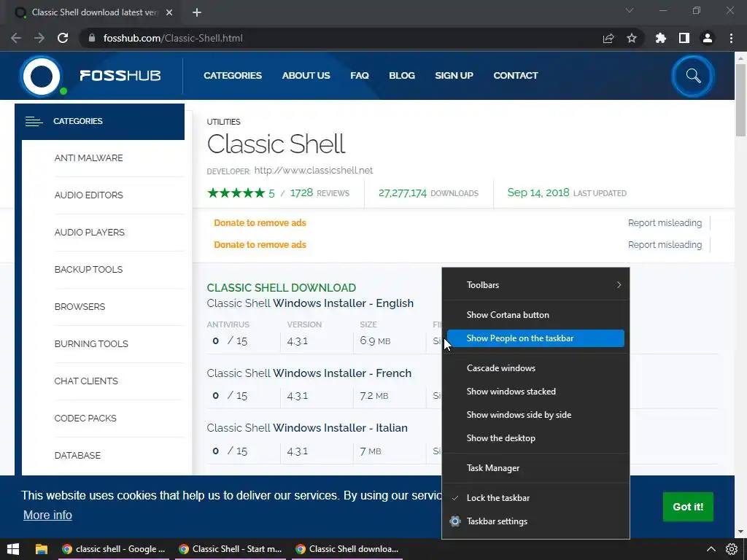This screenshot has width=747, height=560.
Task: Go back using browser back arrow
Action: tap(16, 38)
